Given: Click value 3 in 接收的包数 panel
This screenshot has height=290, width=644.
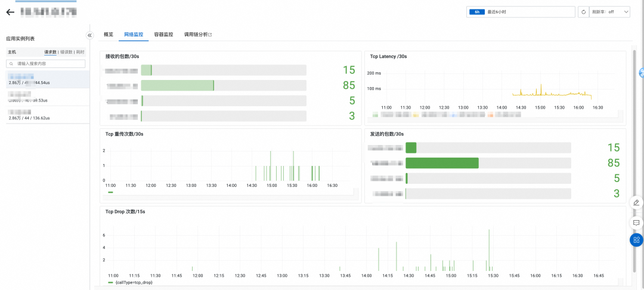Looking at the screenshot, I should tap(352, 116).
